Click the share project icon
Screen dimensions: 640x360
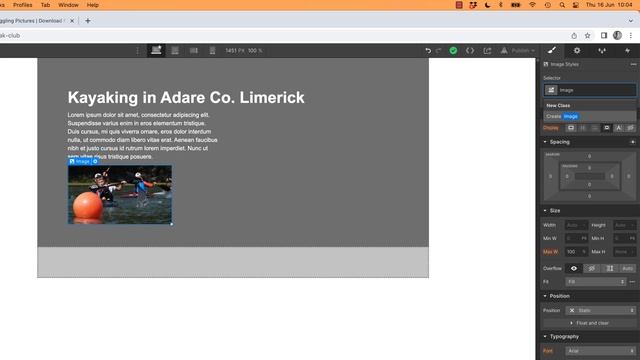tap(487, 51)
